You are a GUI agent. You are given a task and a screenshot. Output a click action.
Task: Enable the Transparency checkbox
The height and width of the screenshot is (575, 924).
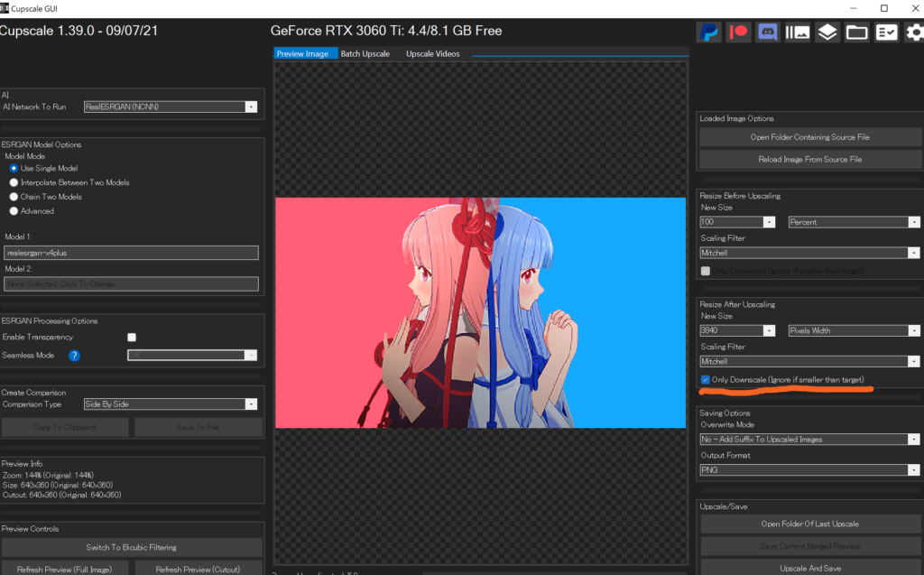tap(132, 338)
